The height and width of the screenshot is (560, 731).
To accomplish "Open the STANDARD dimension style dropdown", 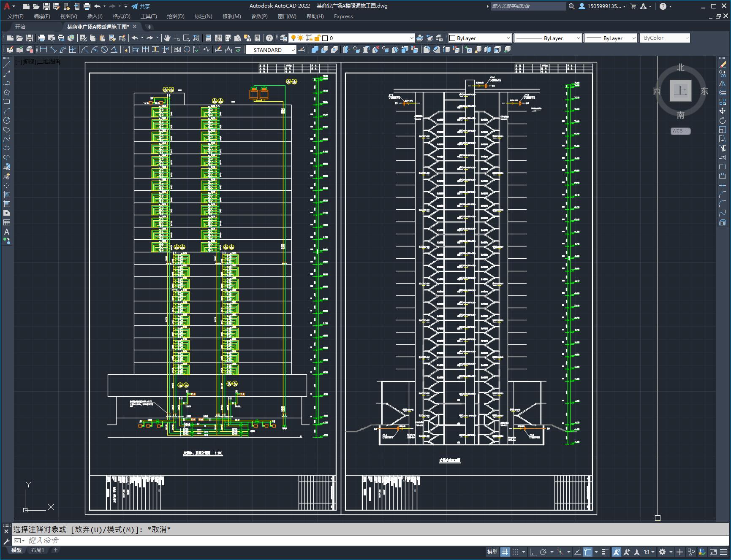I will pyautogui.click(x=293, y=50).
